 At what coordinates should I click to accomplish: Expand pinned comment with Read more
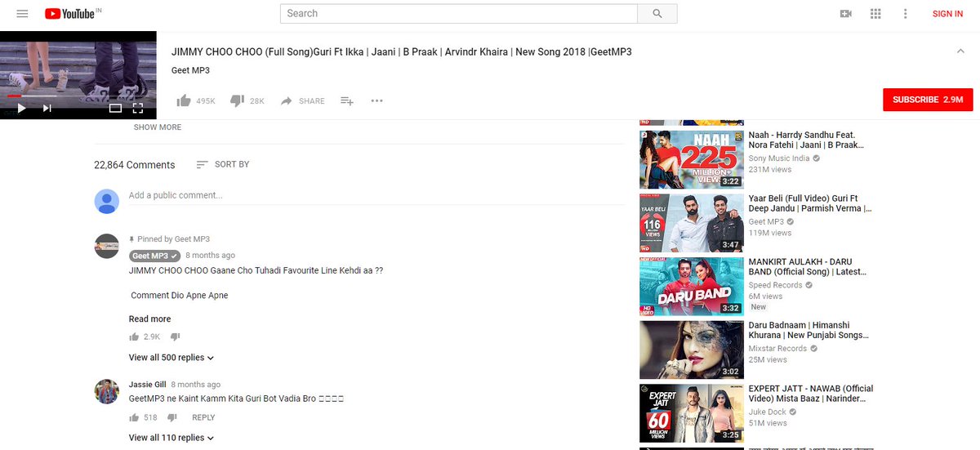tap(149, 319)
